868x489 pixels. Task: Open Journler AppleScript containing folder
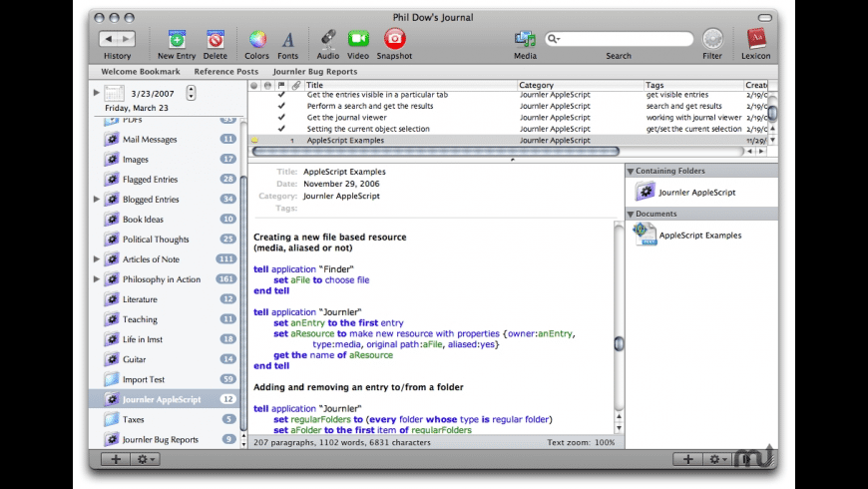pyautogui.click(x=685, y=193)
